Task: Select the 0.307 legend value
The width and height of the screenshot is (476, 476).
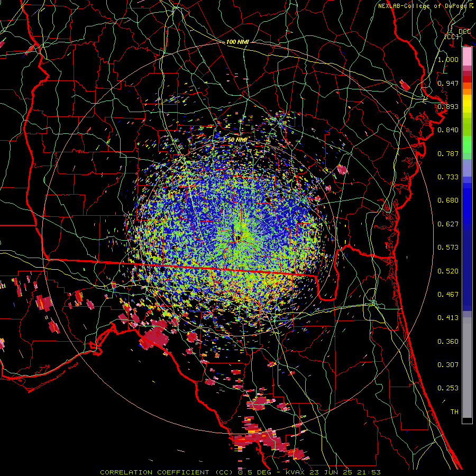Action: click(x=448, y=365)
